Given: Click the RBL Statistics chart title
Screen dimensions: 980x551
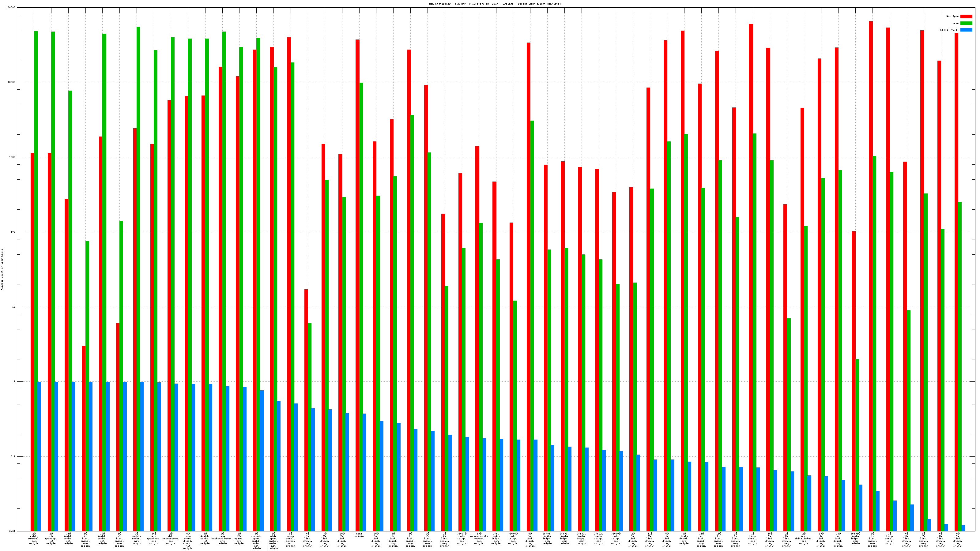Looking at the screenshot, I should click(495, 4).
